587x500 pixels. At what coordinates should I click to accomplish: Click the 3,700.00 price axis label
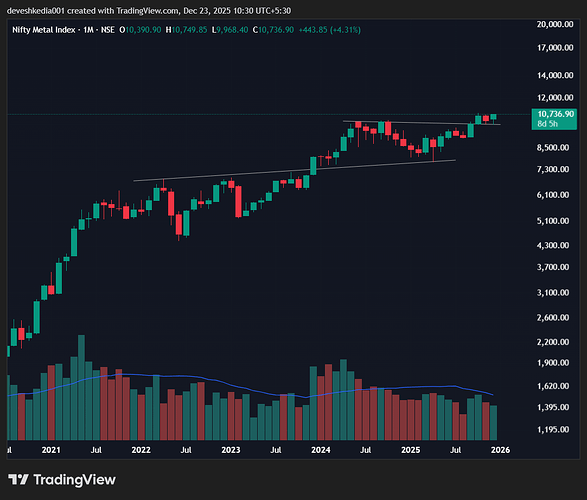(553, 267)
